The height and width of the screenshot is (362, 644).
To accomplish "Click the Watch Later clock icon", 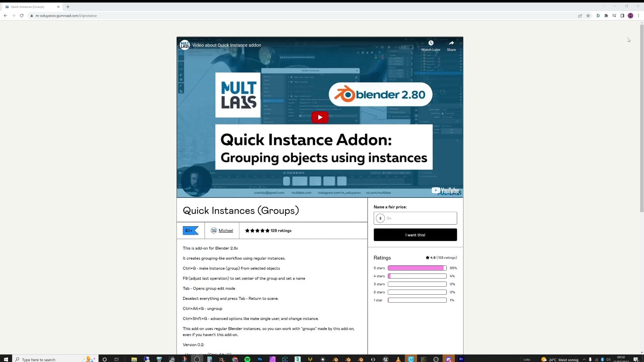I will pos(431,43).
